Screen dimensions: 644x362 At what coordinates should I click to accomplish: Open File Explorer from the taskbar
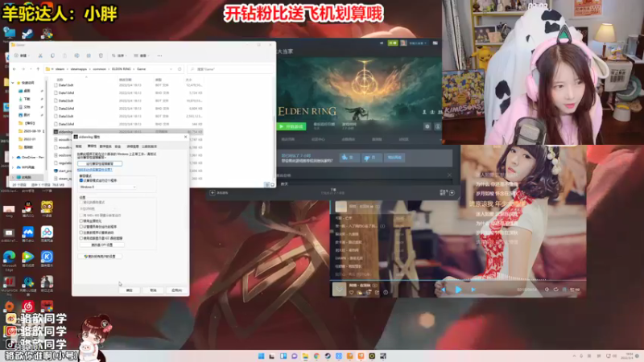coord(305,356)
